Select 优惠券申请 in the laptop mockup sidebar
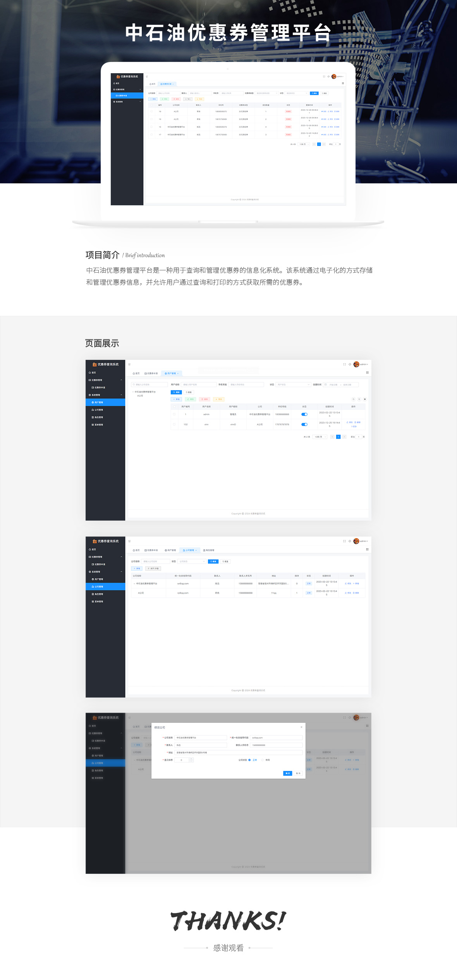This screenshot has height=980, width=457. (127, 96)
